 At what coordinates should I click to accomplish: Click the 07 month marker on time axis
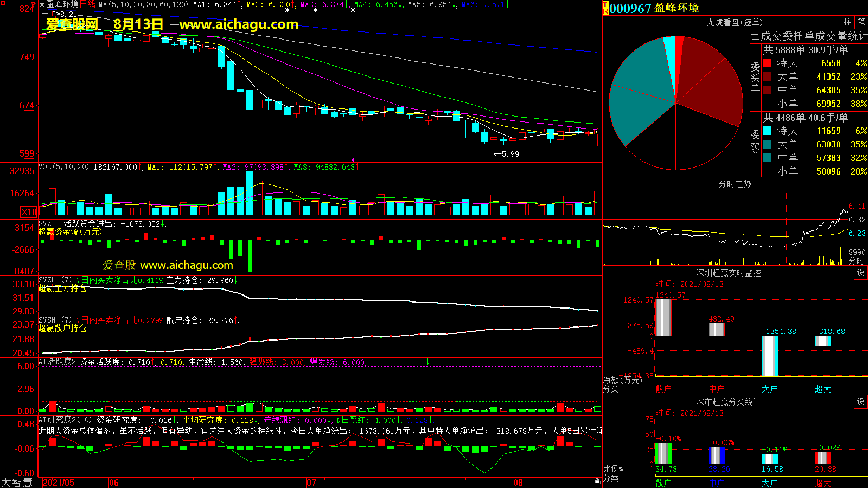[x=311, y=483]
